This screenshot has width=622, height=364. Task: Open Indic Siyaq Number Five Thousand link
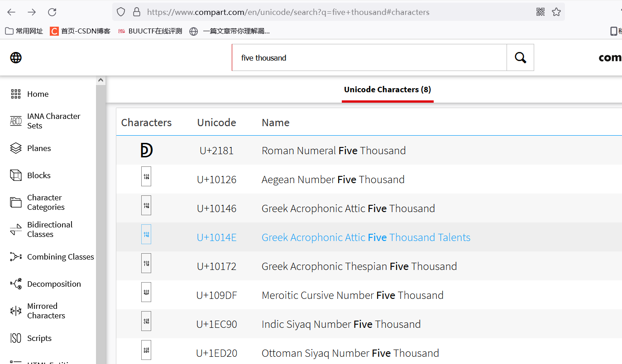[x=341, y=324]
